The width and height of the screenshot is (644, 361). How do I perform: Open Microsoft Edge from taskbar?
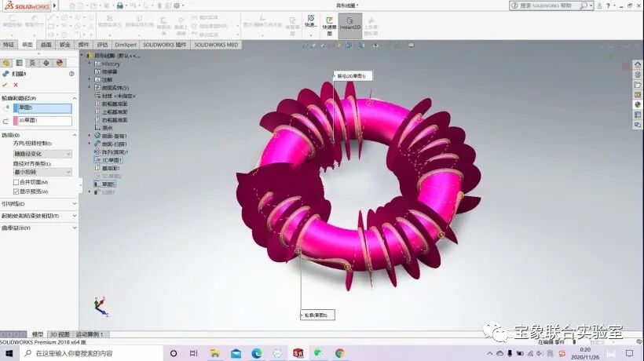coord(257,353)
